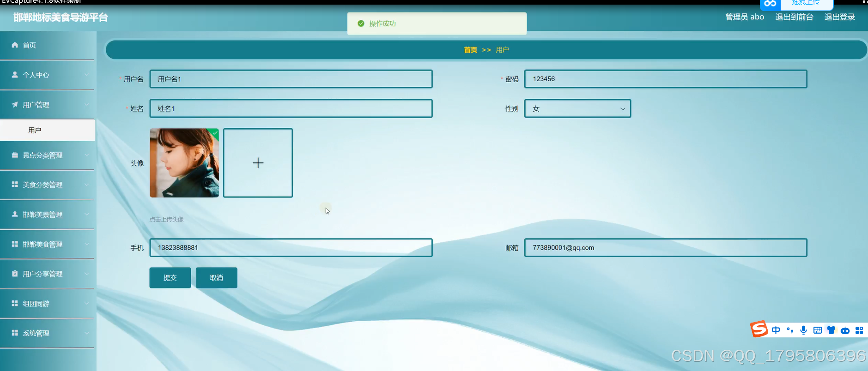Click the 邯郸地标美食导游平台 title
This screenshot has height=371, width=868.
[61, 18]
